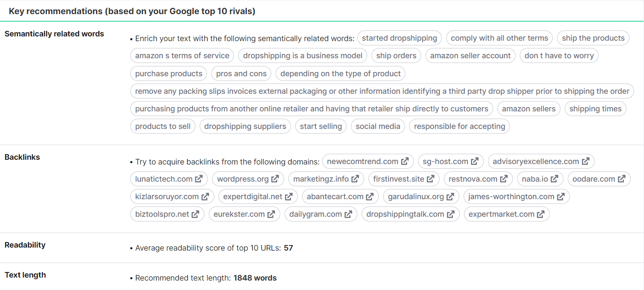Open the expertmarket.com domain name link
644x290 pixels.
pyautogui.click(x=501, y=214)
